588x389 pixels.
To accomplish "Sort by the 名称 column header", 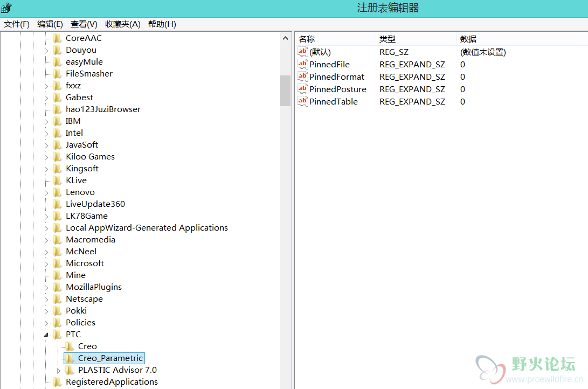I will point(336,39).
